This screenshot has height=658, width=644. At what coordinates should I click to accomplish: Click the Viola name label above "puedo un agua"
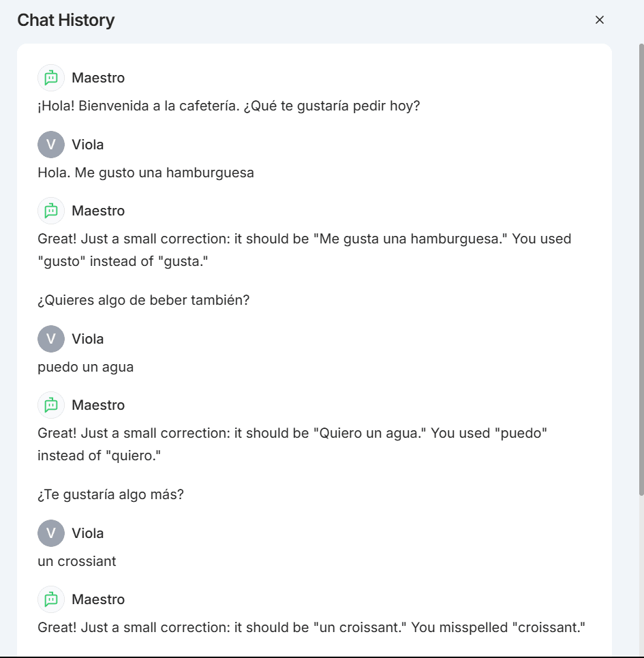pyautogui.click(x=88, y=339)
